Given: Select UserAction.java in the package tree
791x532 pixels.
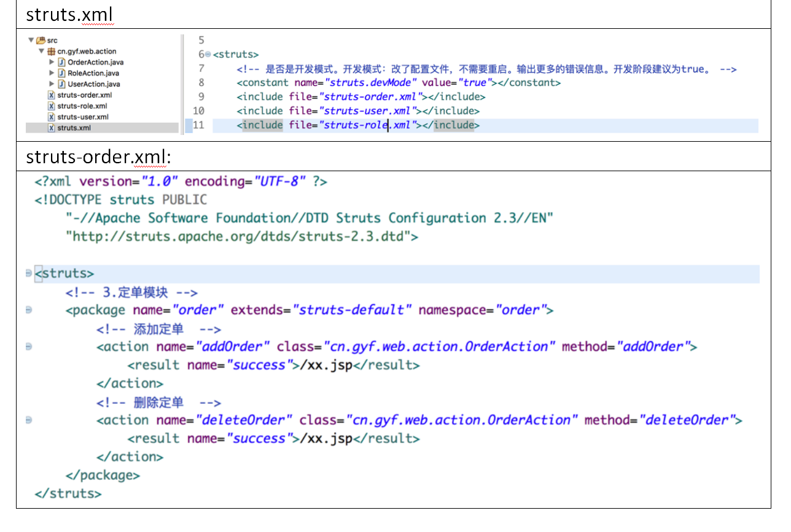Looking at the screenshot, I should [x=94, y=84].
